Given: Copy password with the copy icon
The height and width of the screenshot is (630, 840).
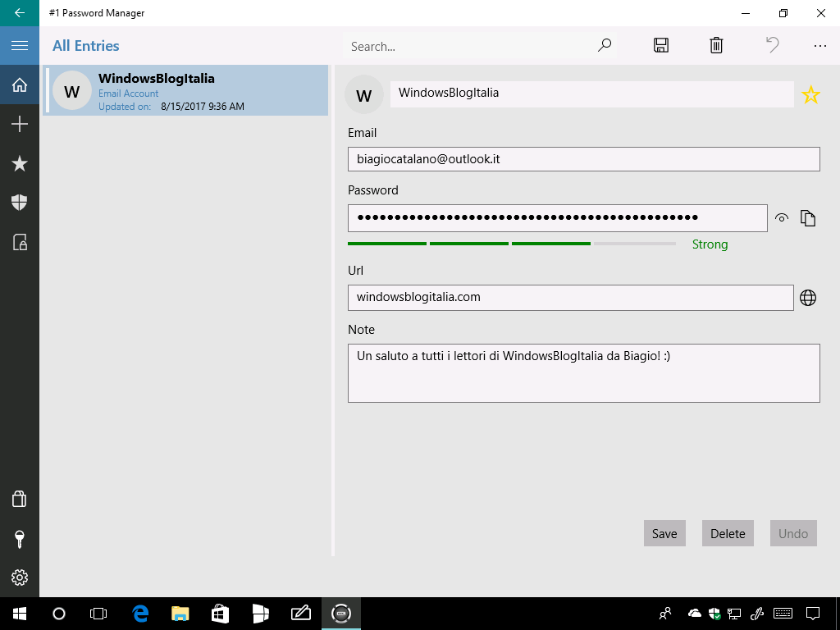Looking at the screenshot, I should coord(808,218).
